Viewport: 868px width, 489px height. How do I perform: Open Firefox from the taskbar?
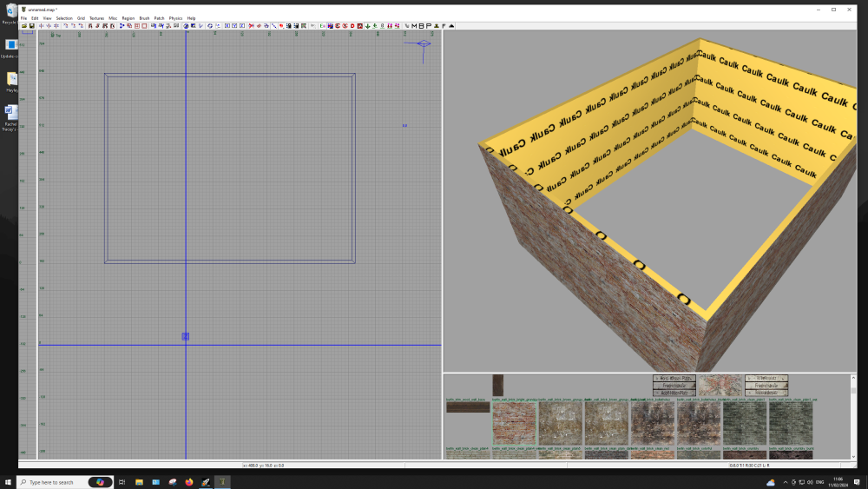point(188,482)
